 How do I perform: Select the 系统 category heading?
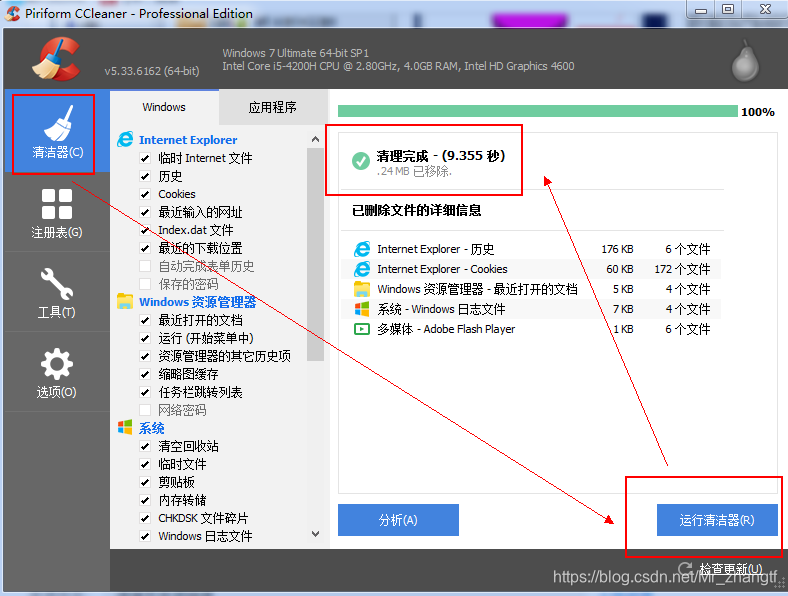pyautogui.click(x=152, y=428)
